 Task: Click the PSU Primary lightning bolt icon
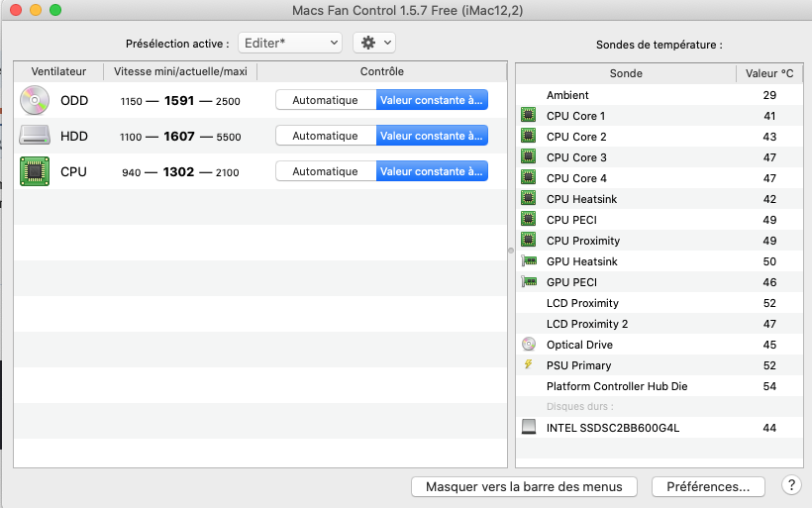click(x=528, y=365)
